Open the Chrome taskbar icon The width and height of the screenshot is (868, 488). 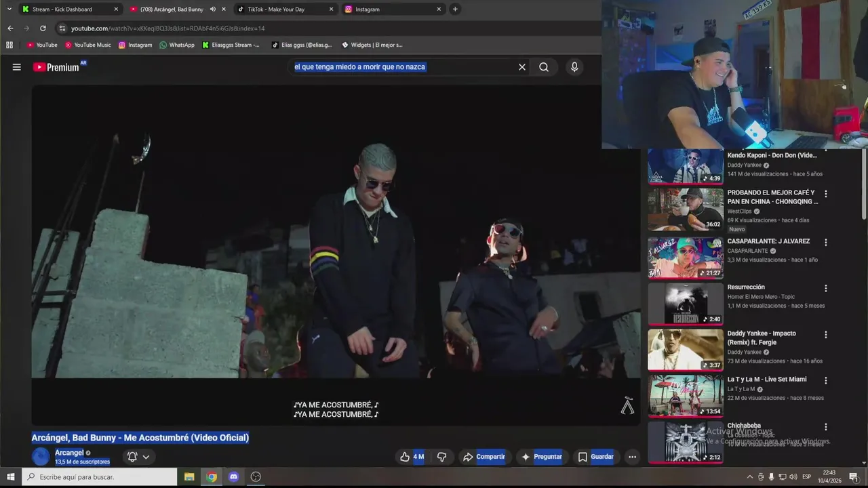pos(212,477)
